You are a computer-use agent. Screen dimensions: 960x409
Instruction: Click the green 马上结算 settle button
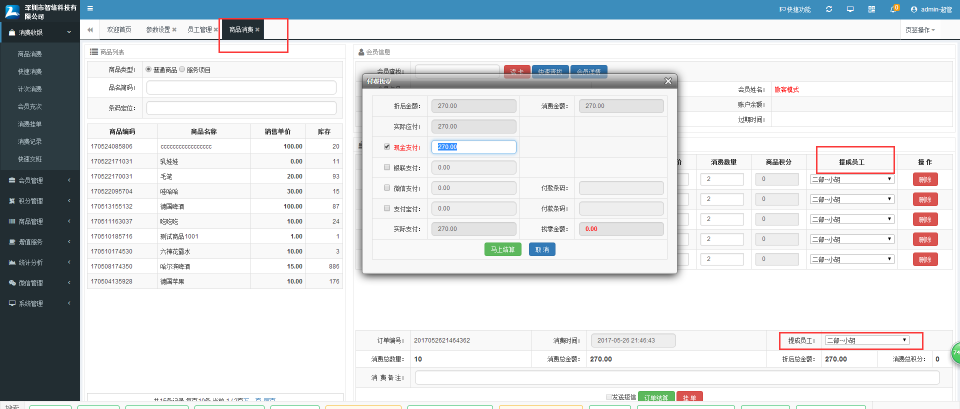click(505, 249)
